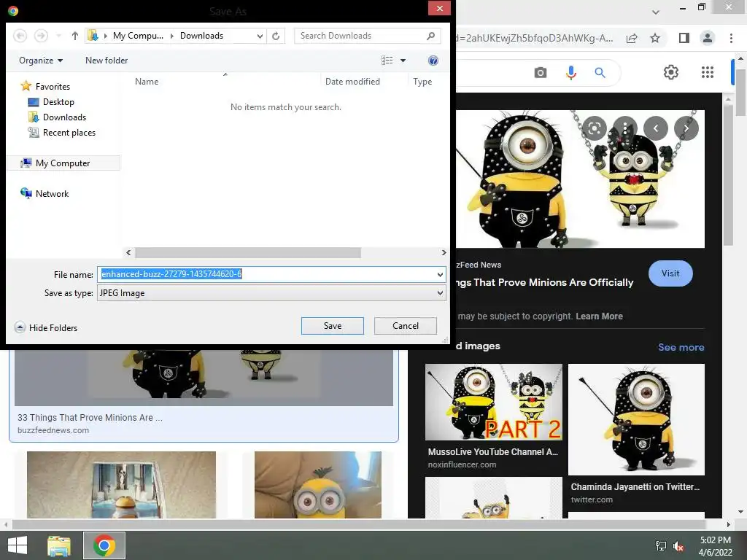This screenshot has width=747, height=560.
Task: Search by voice microphone icon
Action: (x=570, y=72)
